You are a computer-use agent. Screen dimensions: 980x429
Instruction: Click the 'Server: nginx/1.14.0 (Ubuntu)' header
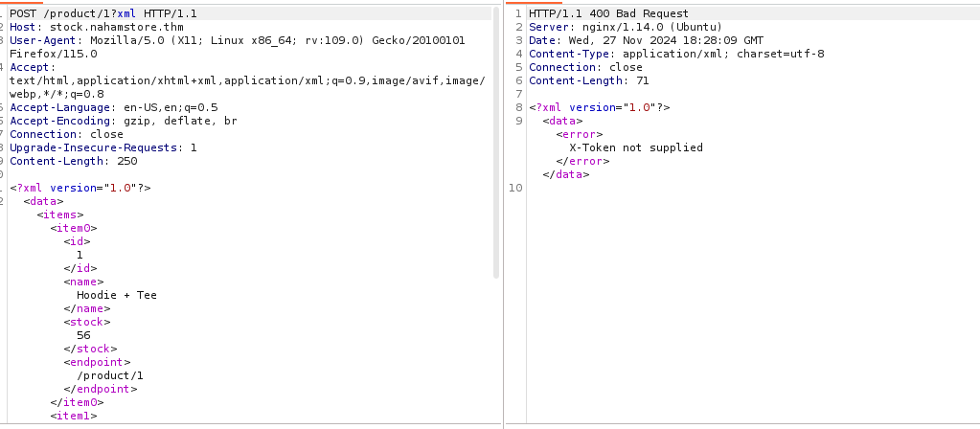point(626,27)
